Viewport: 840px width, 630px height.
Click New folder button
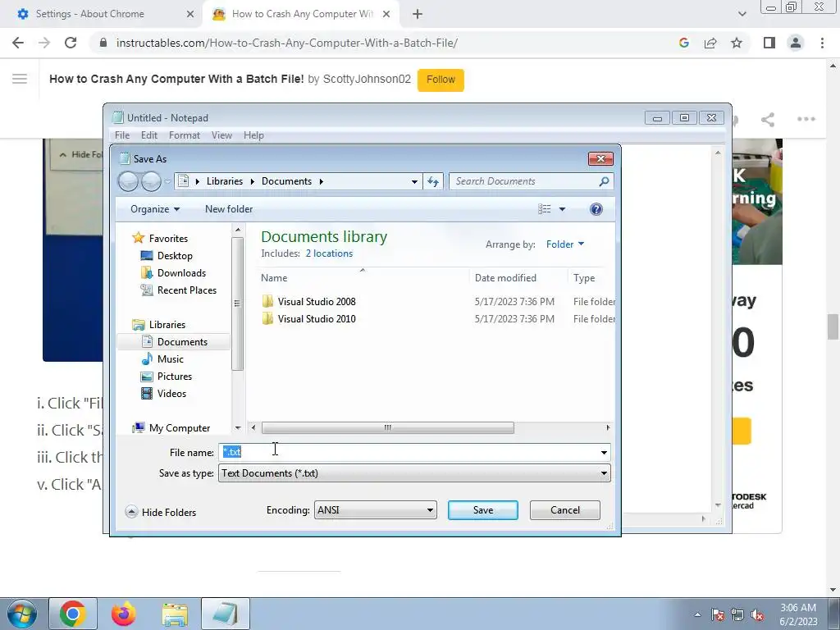pos(229,209)
